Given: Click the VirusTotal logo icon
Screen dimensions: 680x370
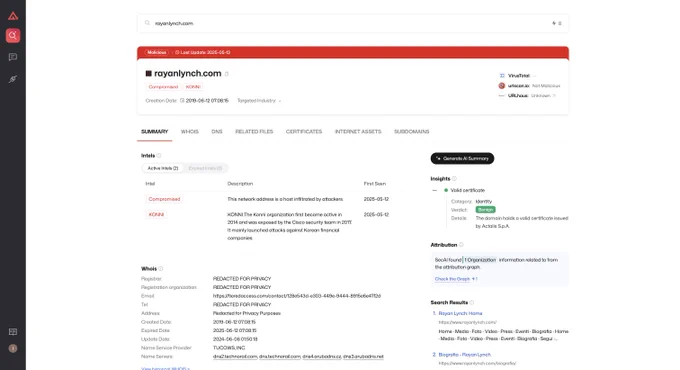Looking at the screenshot, I should [x=502, y=75].
